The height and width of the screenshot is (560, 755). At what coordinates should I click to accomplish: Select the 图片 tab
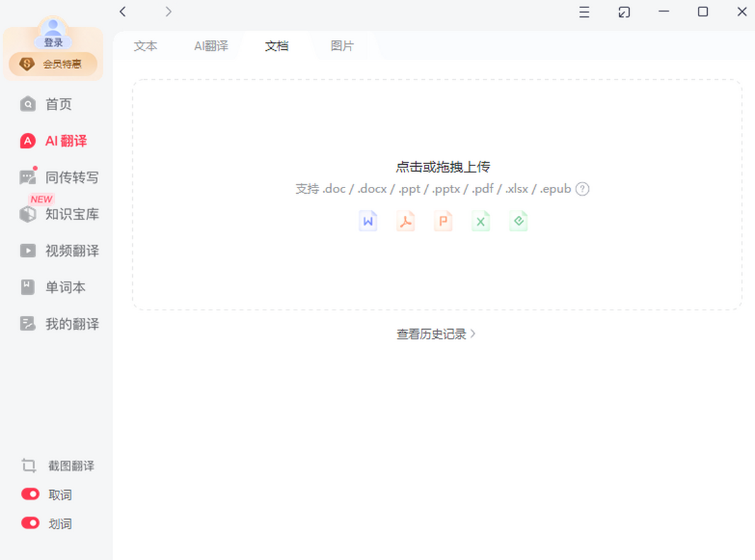(x=342, y=46)
